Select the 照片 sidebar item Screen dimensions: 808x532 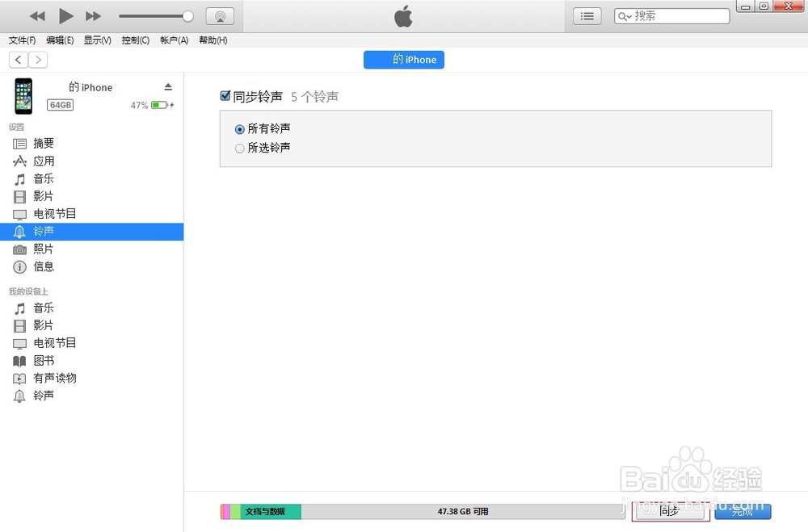click(44, 249)
